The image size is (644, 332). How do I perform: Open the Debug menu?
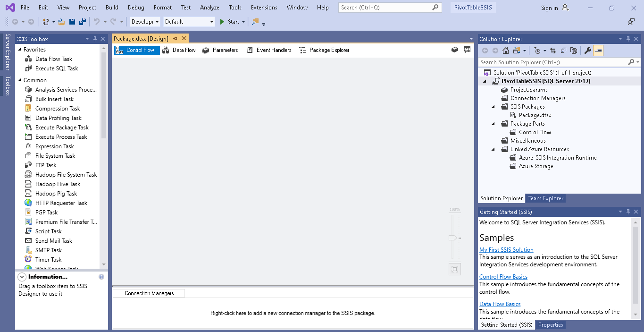click(136, 8)
